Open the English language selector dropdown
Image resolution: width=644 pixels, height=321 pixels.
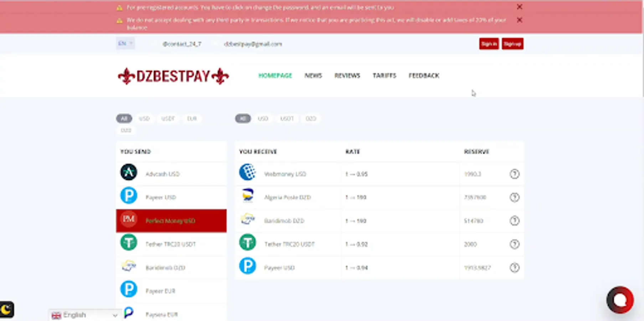click(85, 315)
